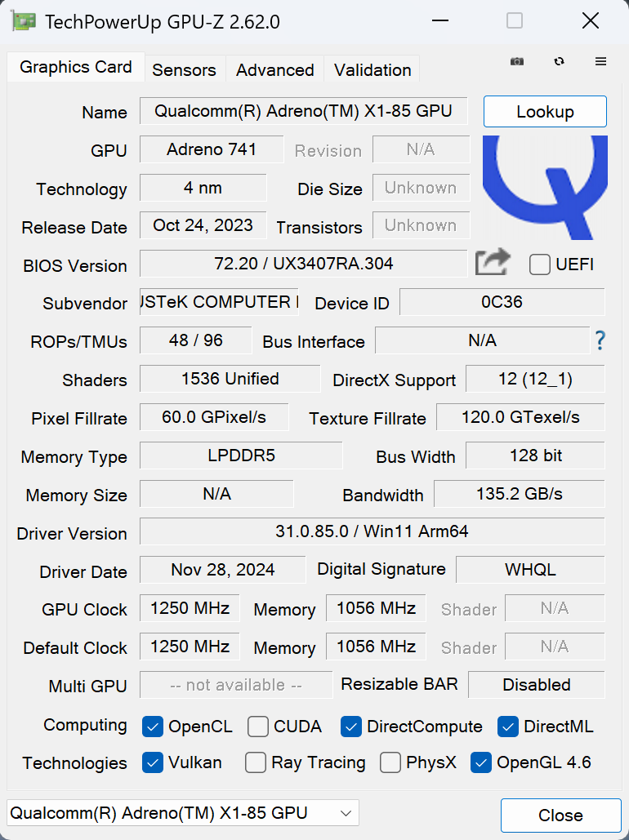Click the Bus Interface field N/A
This screenshot has height=840, width=629.
tap(482, 340)
